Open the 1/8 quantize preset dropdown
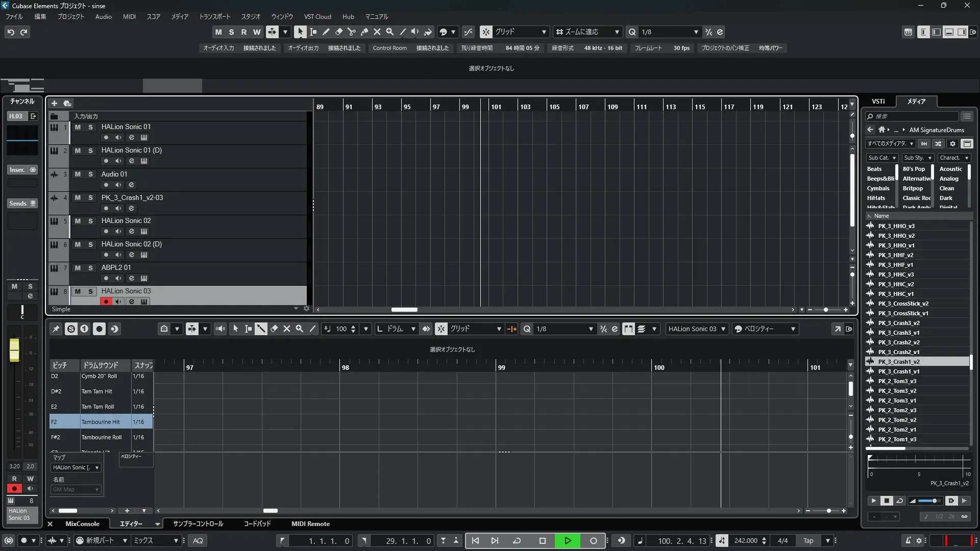 [696, 32]
